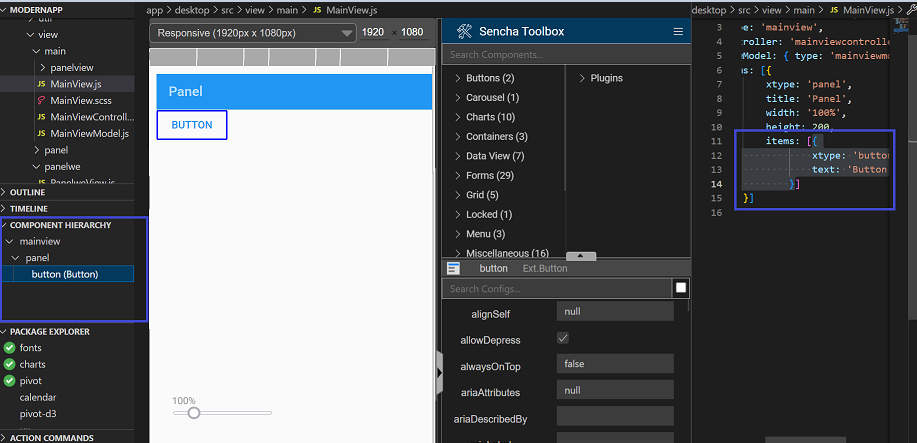The height and width of the screenshot is (443, 917).
Task: Click the alignSelf value field
Action: 615,312
